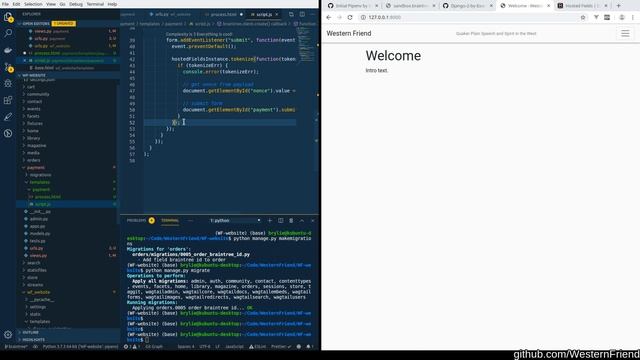Add a new terminal with the plus icon

[269, 220]
